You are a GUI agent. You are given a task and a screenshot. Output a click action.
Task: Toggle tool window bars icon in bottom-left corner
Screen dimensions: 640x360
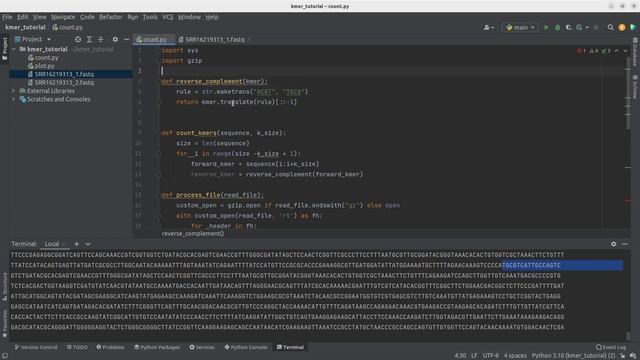[4, 356]
